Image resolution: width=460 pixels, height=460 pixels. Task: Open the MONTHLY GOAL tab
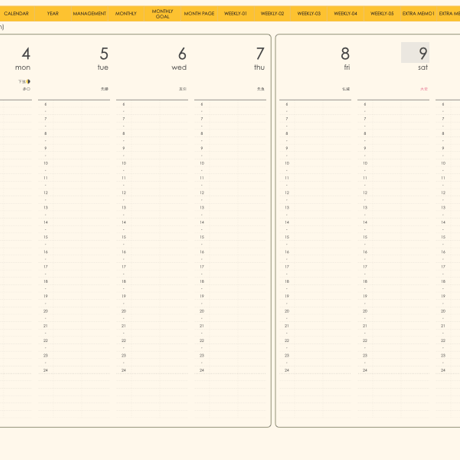coord(162,14)
